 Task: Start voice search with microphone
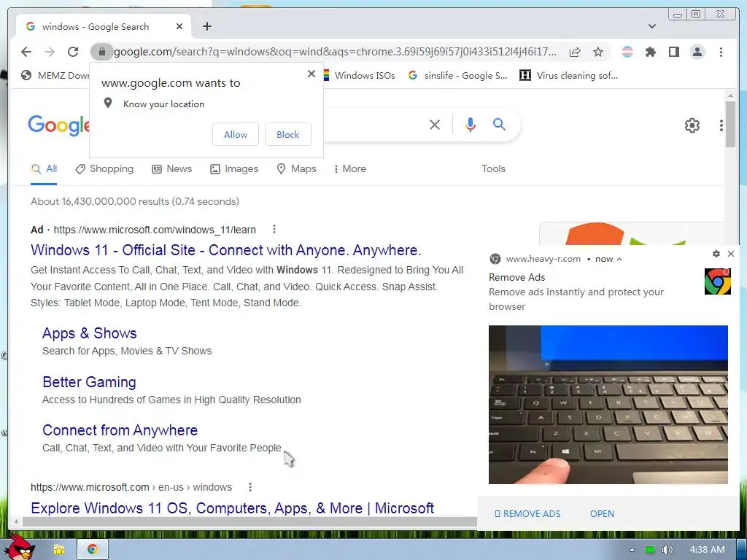pyautogui.click(x=471, y=125)
